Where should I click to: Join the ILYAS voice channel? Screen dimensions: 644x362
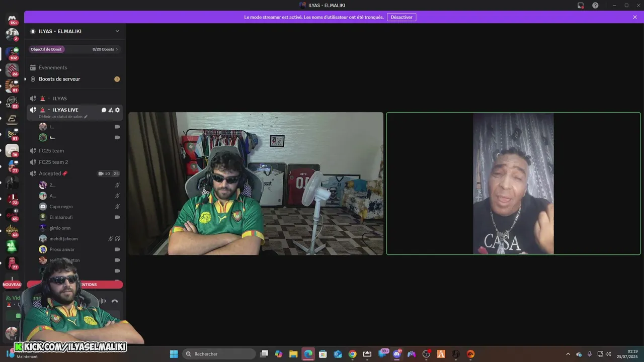click(x=74, y=99)
